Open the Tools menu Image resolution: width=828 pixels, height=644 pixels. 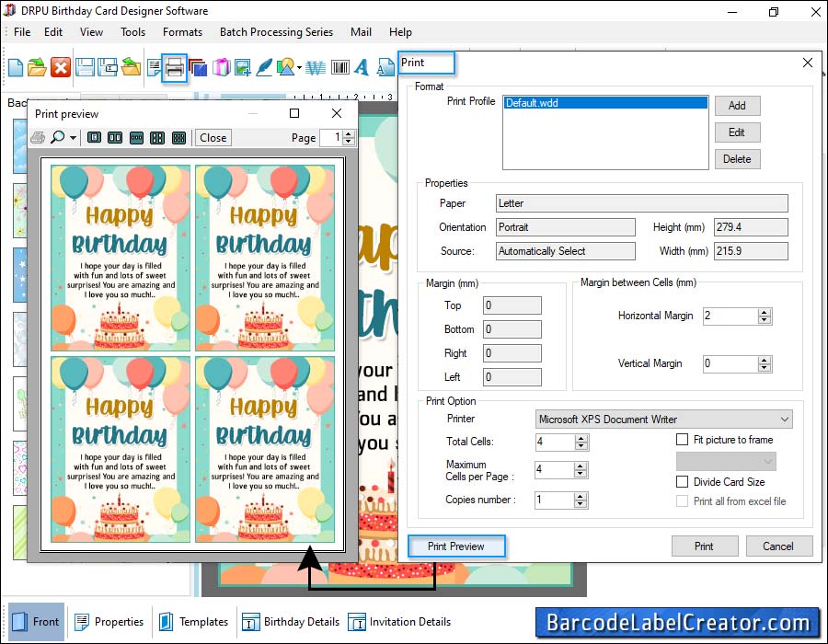point(132,31)
